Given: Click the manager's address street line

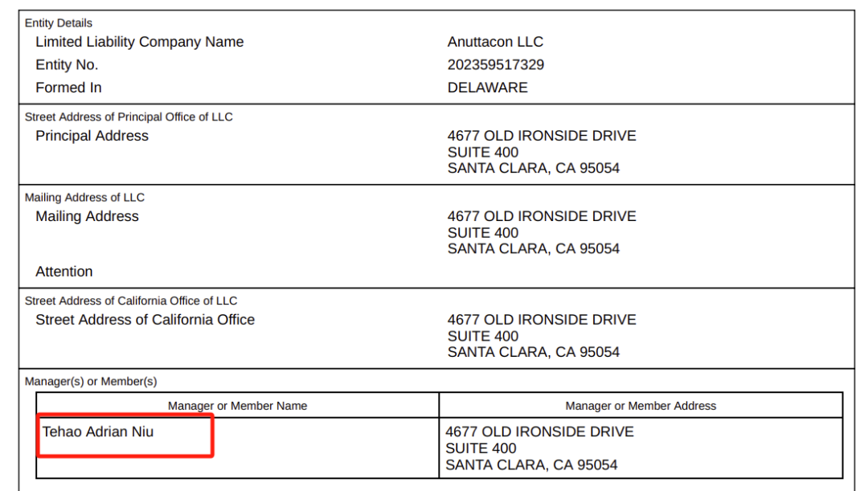Looking at the screenshot, I should pos(539,432).
